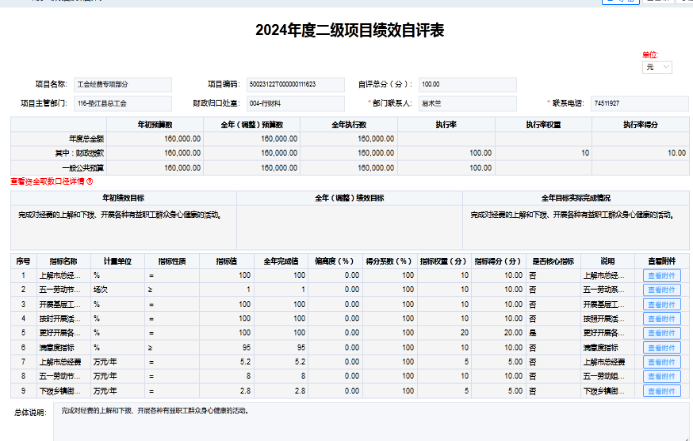Viewport: 693px width, 441px height.
Task: Click the 是 core-indicator cell in row 5
Action: 553,333
